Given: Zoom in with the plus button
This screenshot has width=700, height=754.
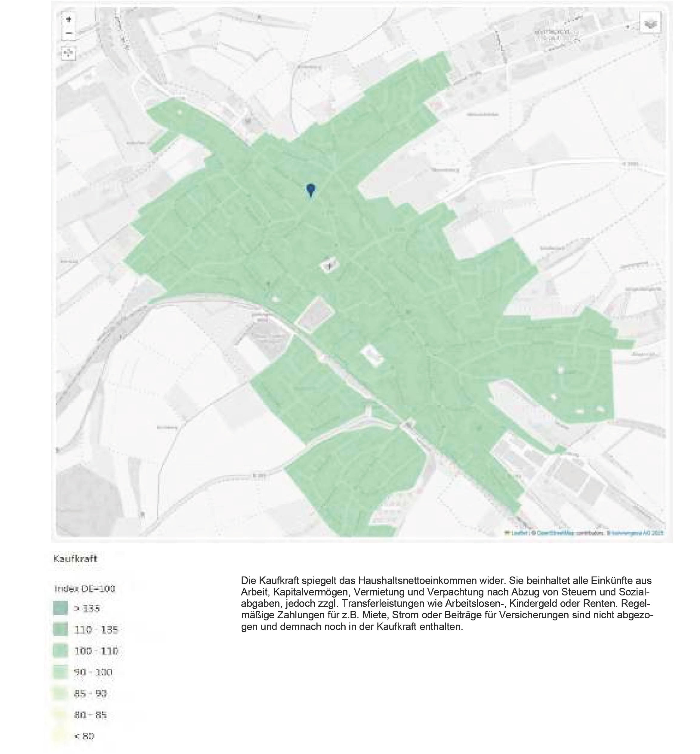Looking at the screenshot, I should point(69,20).
